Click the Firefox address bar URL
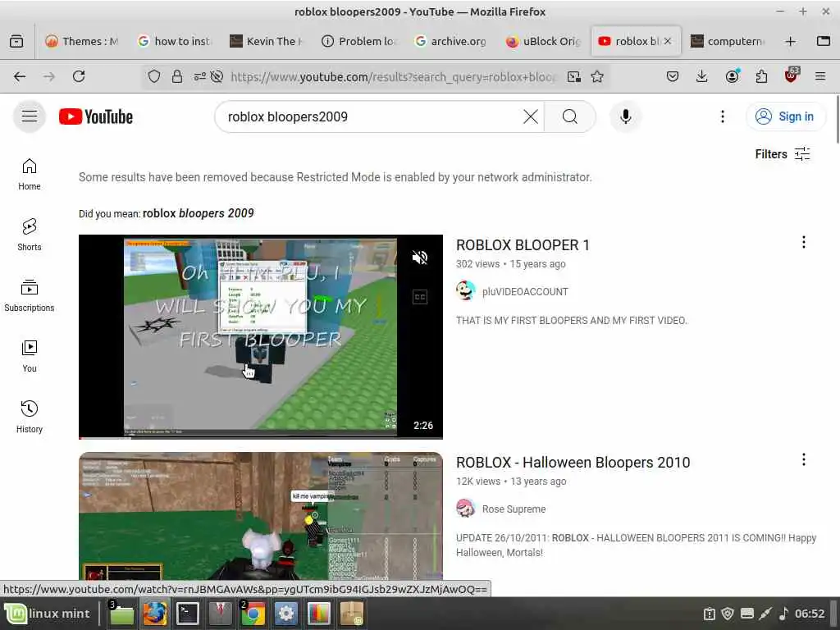The width and height of the screenshot is (840, 630). [x=394, y=76]
